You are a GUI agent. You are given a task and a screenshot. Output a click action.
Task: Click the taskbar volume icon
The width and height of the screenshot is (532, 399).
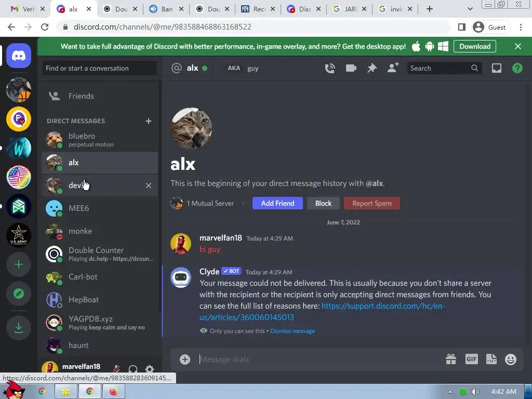click(475, 392)
